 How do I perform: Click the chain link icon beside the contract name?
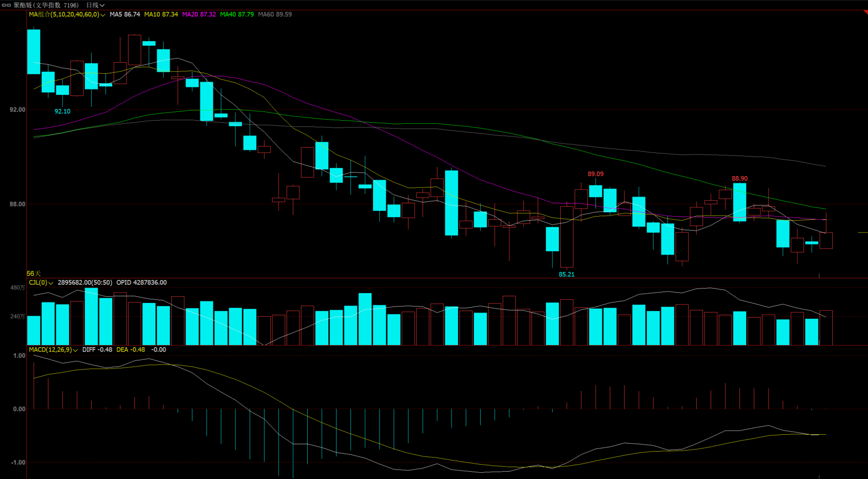click(x=6, y=5)
